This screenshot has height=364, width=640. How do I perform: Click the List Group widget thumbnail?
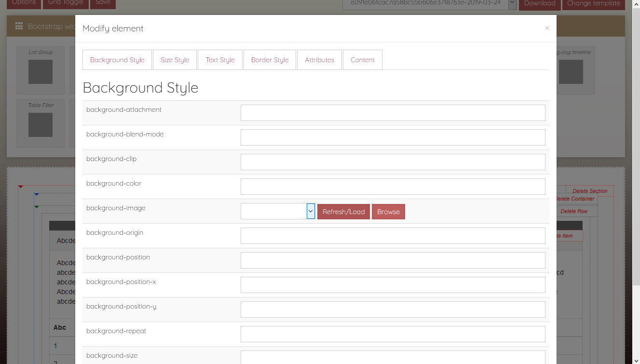pyautogui.click(x=41, y=72)
